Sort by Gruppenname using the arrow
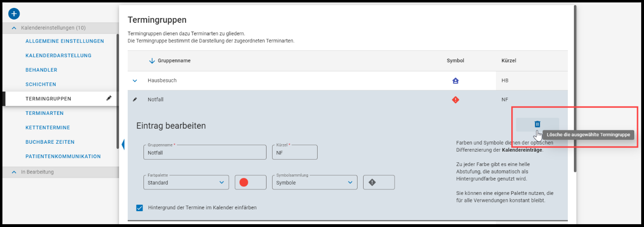This screenshot has width=644, height=227. click(x=151, y=61)
